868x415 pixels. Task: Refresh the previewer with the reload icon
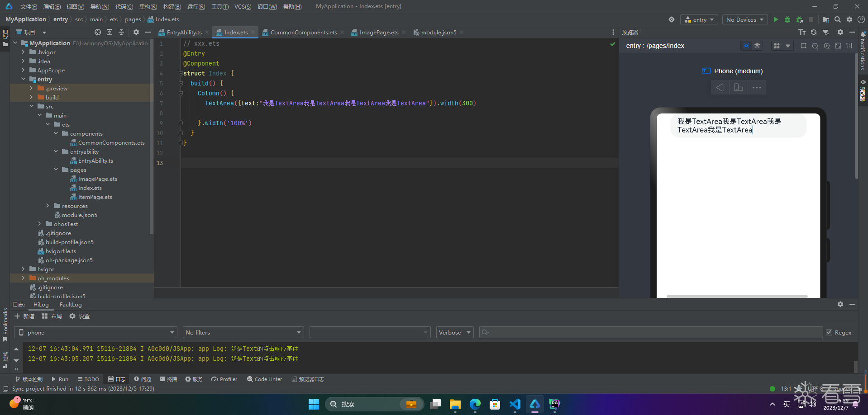[x=814, y=32]
